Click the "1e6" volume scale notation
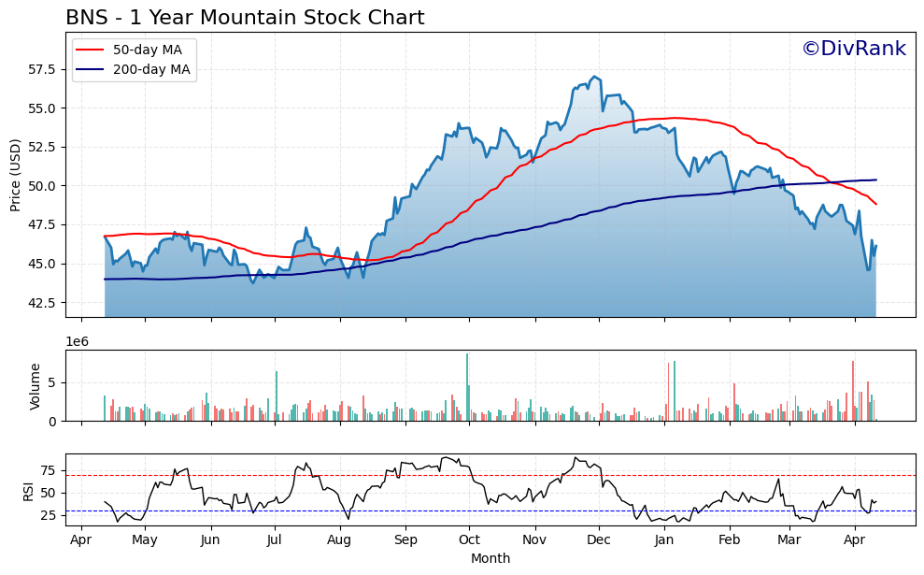Screen dimensions: 924x575 click(78, 342)
